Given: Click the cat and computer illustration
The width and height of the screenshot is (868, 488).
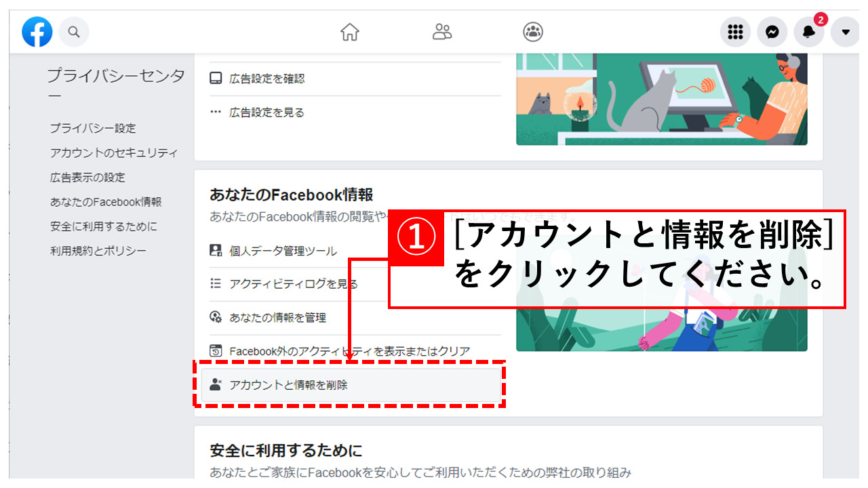Looking at the screenshot, I should pyautogui.click(x=662, y=99).
